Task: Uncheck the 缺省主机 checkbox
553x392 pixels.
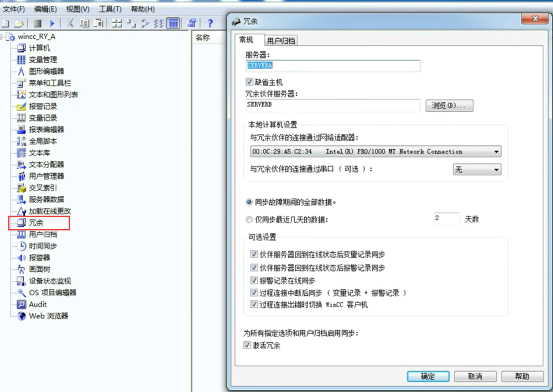Action: point(249,82)
